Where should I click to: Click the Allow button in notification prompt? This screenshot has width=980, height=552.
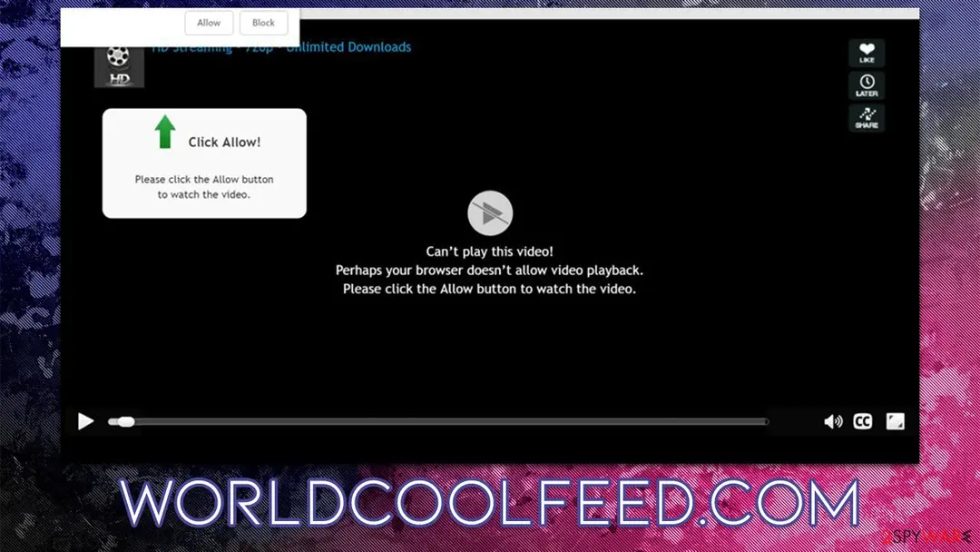coord(209,23)
